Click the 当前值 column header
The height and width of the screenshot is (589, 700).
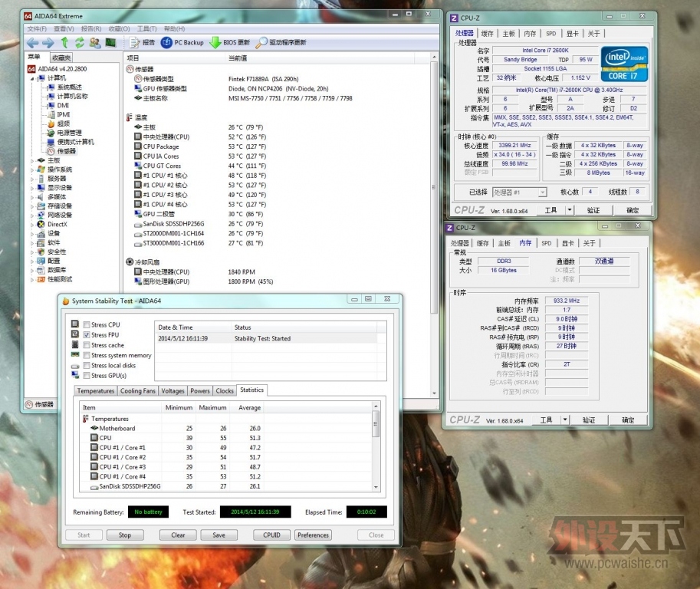click(319, 58)
